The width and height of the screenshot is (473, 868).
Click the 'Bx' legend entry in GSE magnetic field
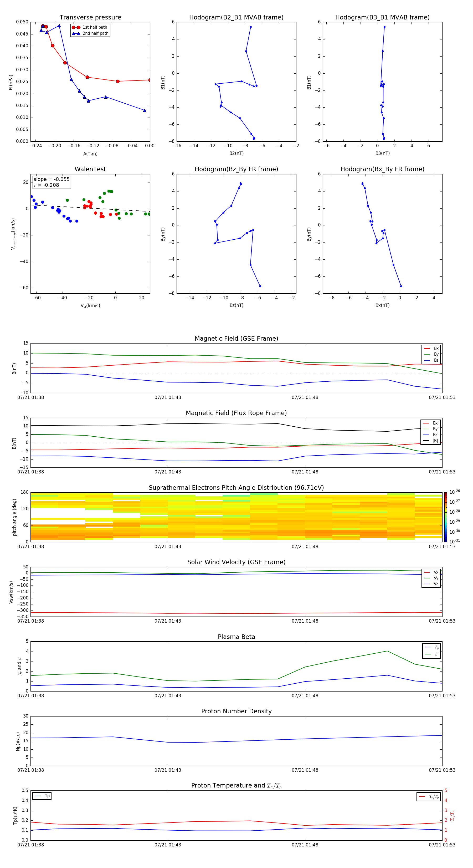click(x=431, y=349)
